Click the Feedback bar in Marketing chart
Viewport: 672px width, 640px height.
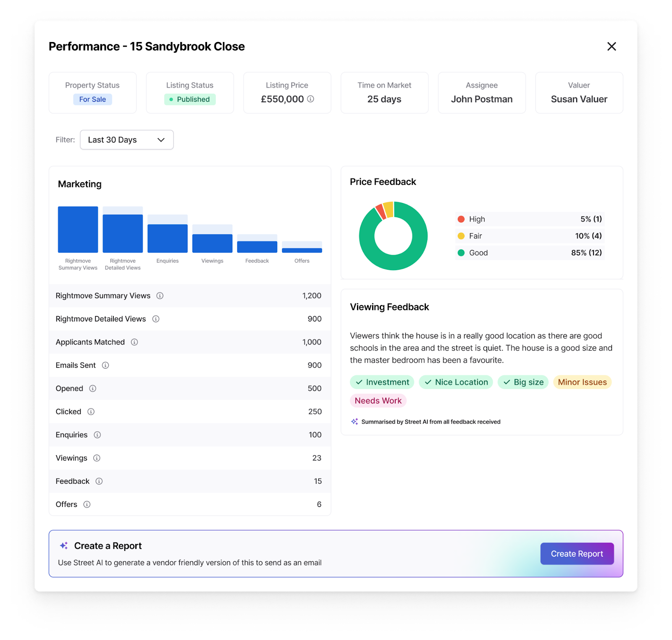coord(257,247)
